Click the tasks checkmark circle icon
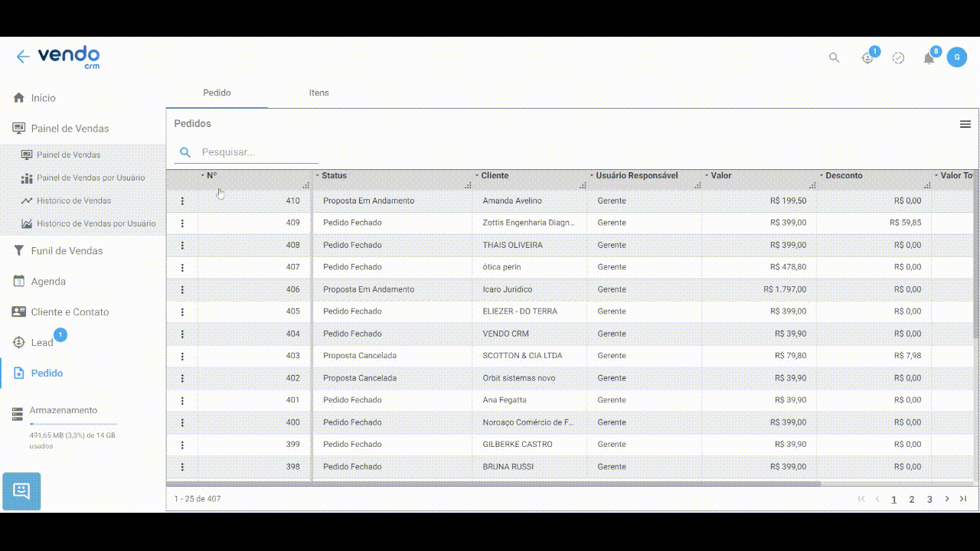 898,58
